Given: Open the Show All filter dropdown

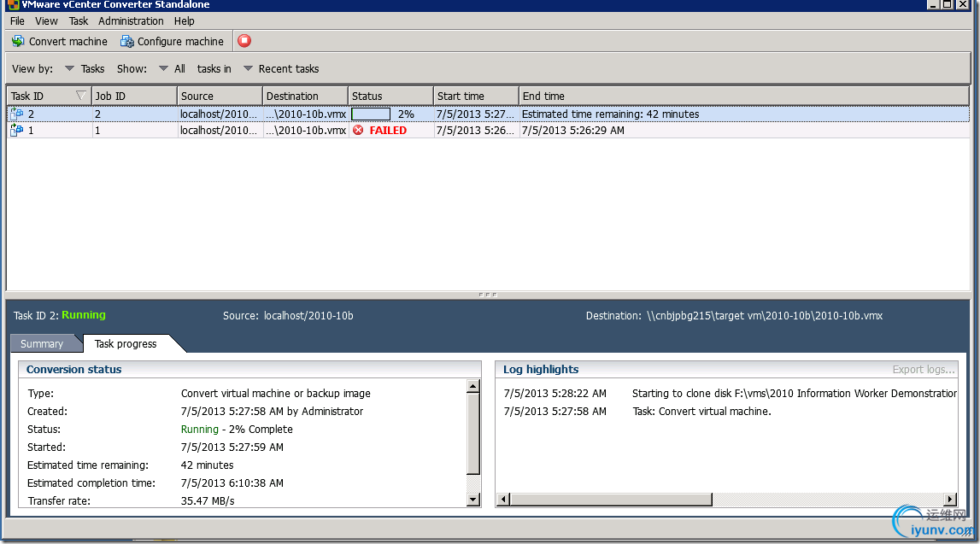Looking at the screenshot, I should point(163,68).
